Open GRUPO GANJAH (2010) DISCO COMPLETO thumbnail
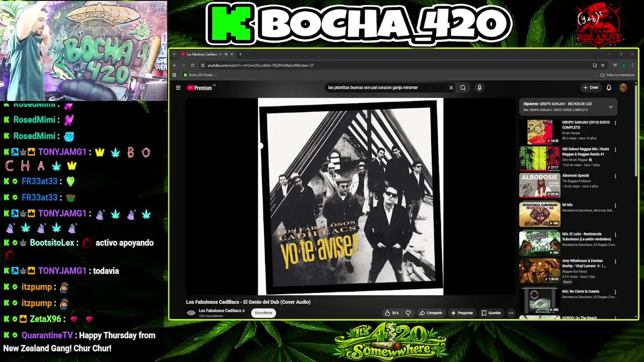This screenshot has width=644, height=362. click(x=539, y=132)
